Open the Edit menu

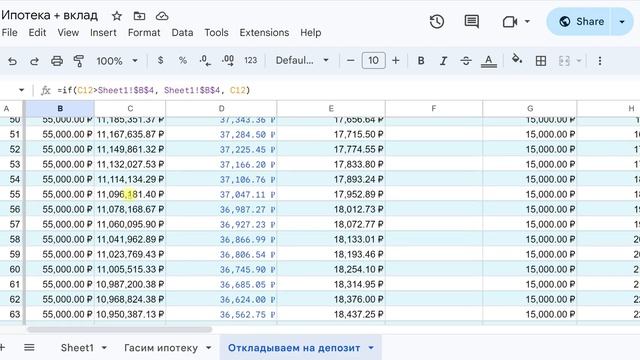pyautogui.click(x=37, y=33)
